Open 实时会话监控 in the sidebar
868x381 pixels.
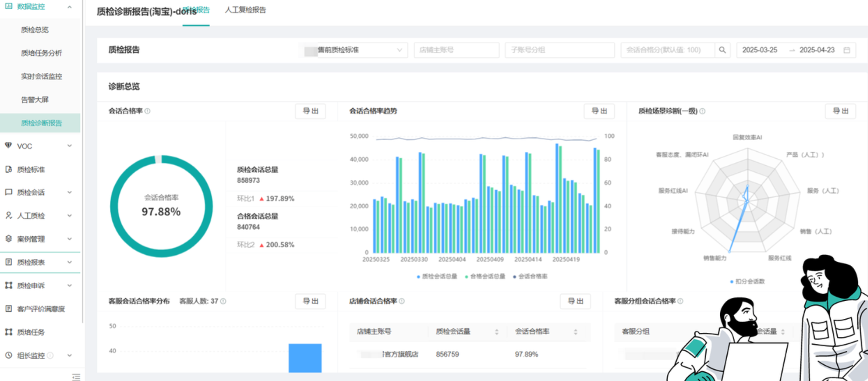point(41,76)
